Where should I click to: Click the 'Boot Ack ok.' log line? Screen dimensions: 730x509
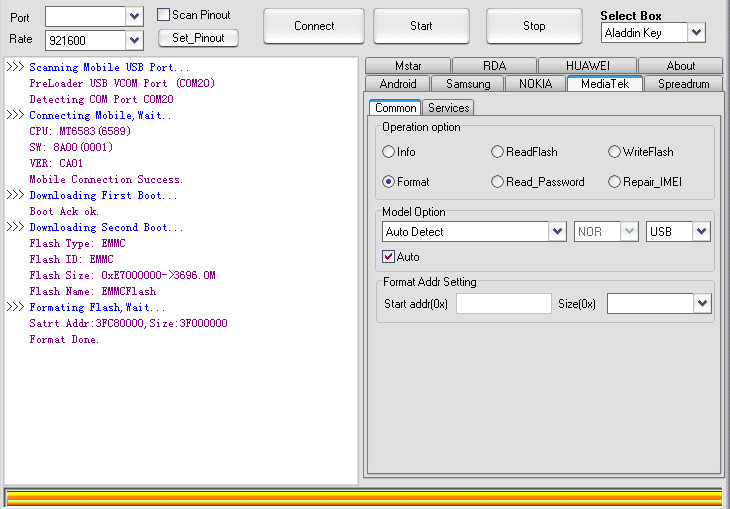pos(64,211)
